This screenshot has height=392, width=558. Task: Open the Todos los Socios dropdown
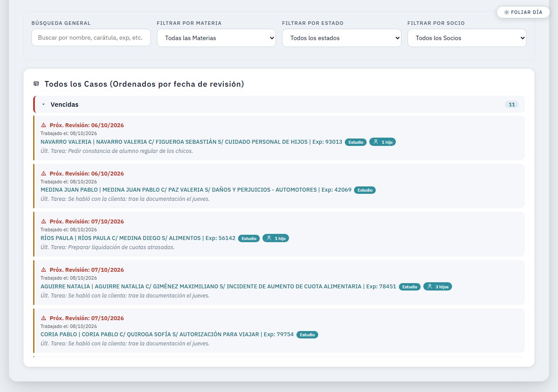467,38
